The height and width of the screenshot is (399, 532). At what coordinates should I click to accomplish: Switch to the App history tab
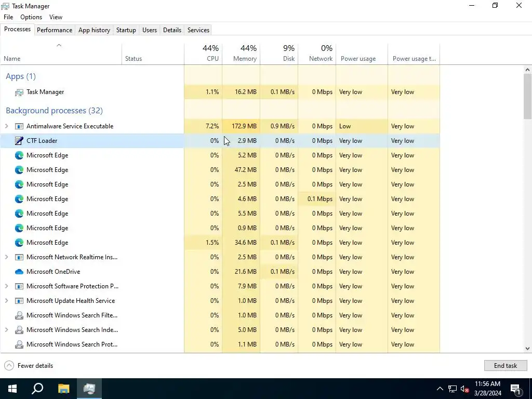tap(95, 30)
